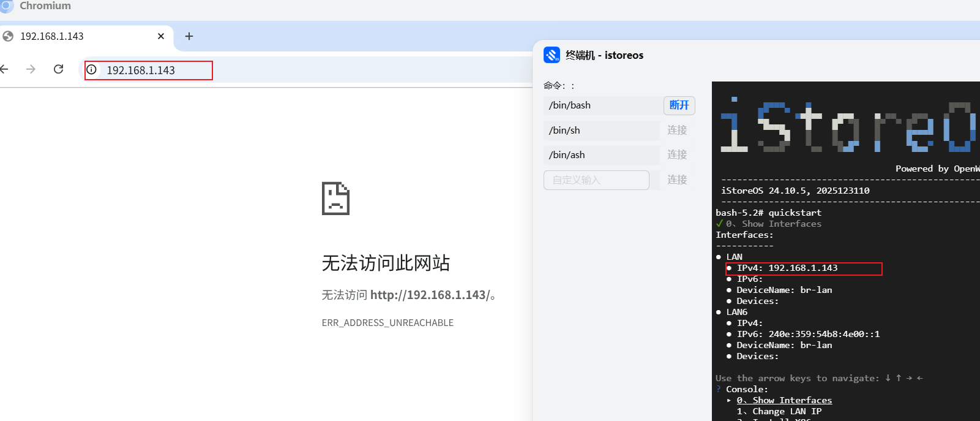
Task: Click the Chromium browser logo icon
Action: point(6,6)
